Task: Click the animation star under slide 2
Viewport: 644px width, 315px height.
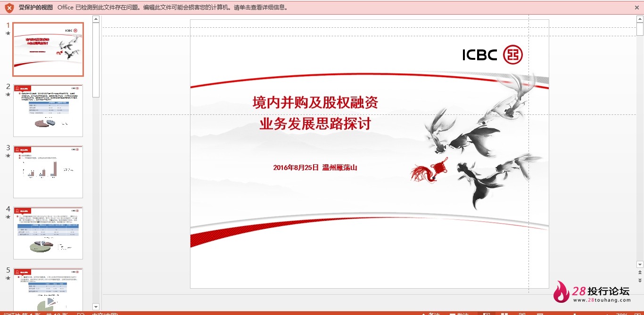Action: coord(8,95)
